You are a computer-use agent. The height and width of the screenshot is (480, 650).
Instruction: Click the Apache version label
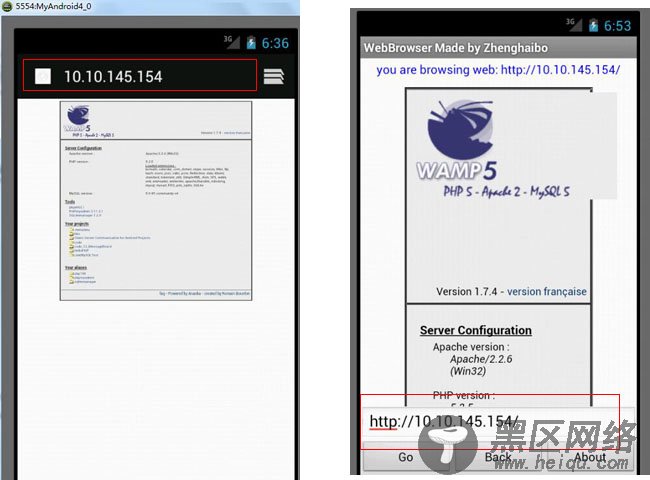click(471, 347)
